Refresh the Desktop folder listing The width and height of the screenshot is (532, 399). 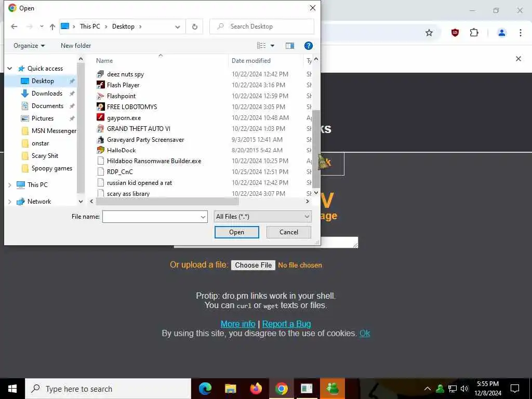click(195, 26)
